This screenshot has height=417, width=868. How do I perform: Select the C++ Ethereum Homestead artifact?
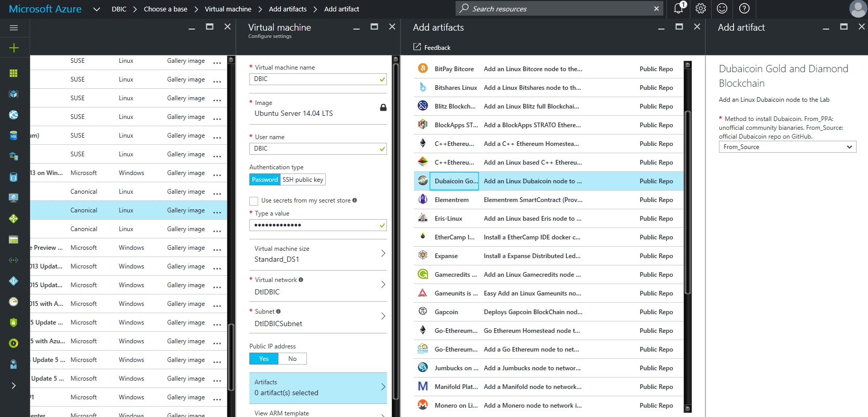click(x=549, y=143)
